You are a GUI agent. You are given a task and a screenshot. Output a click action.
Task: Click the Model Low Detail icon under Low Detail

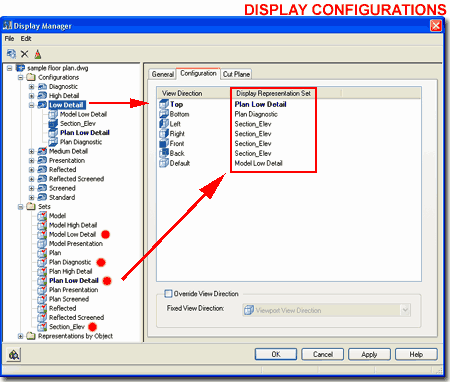53,114
